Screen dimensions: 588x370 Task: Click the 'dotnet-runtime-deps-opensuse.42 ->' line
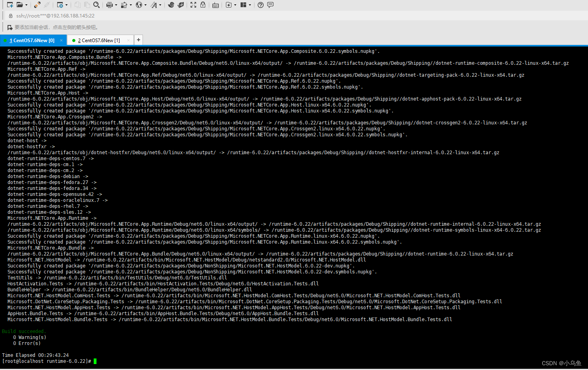[55, 194]
